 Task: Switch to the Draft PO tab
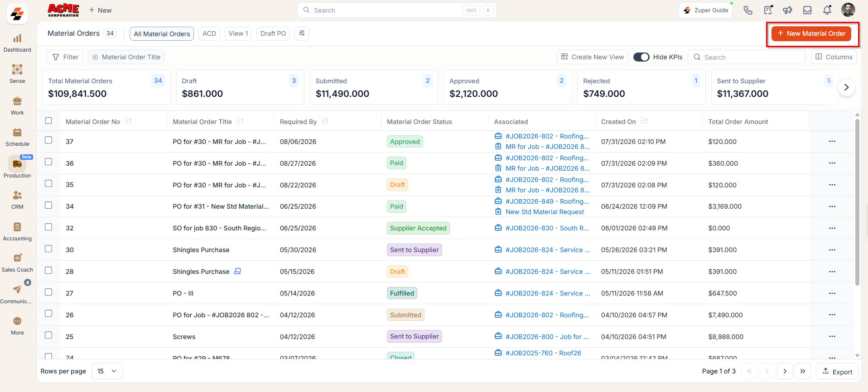click(273, 33)
